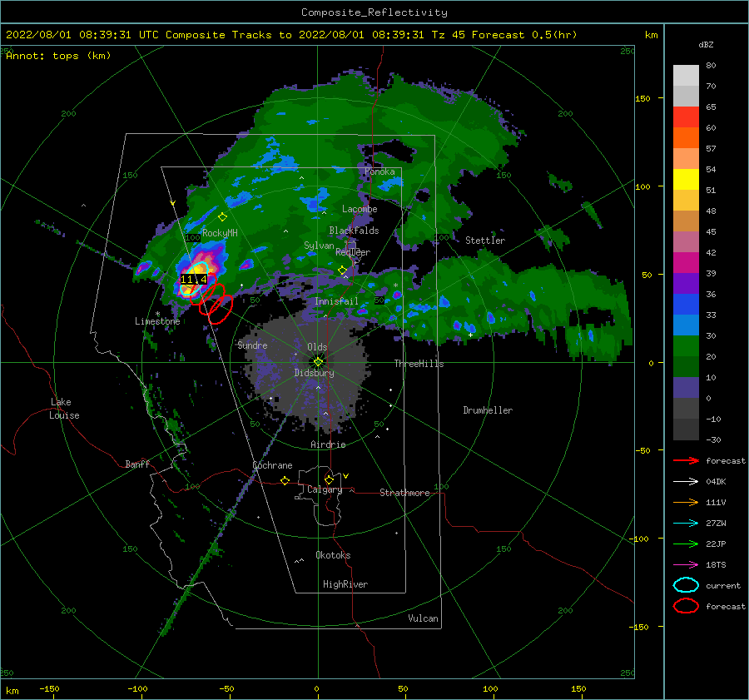Image resolution: width=749 pixels, height=700 pixels.
Task: Click the red forecast arrow in legend
Action: pos(686,460)
